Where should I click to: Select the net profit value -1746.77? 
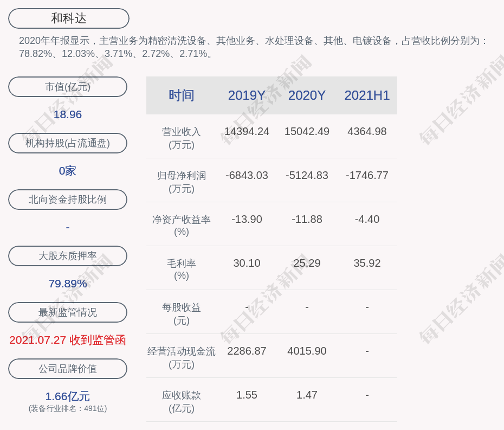coord(367,176)
